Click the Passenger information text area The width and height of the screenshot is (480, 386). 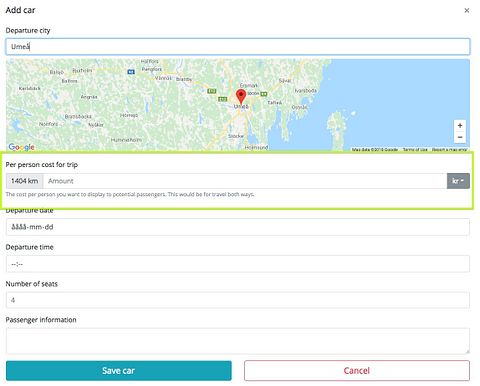(238, 341)
